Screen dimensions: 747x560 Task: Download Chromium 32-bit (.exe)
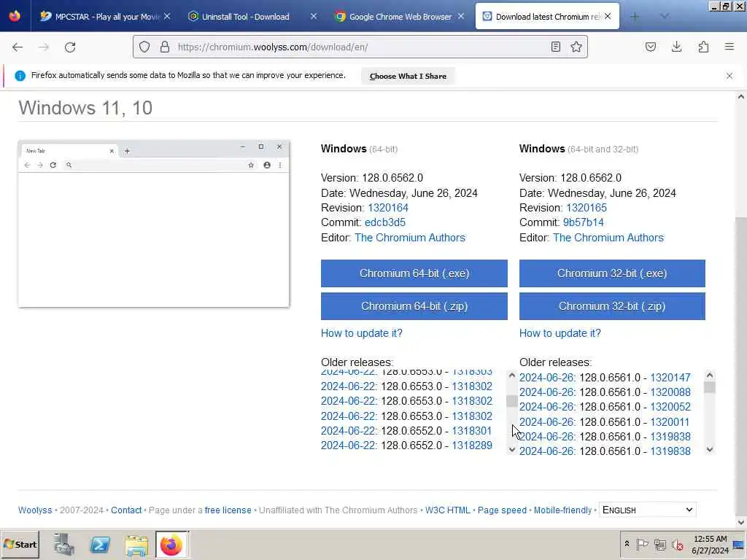(612, 273)
